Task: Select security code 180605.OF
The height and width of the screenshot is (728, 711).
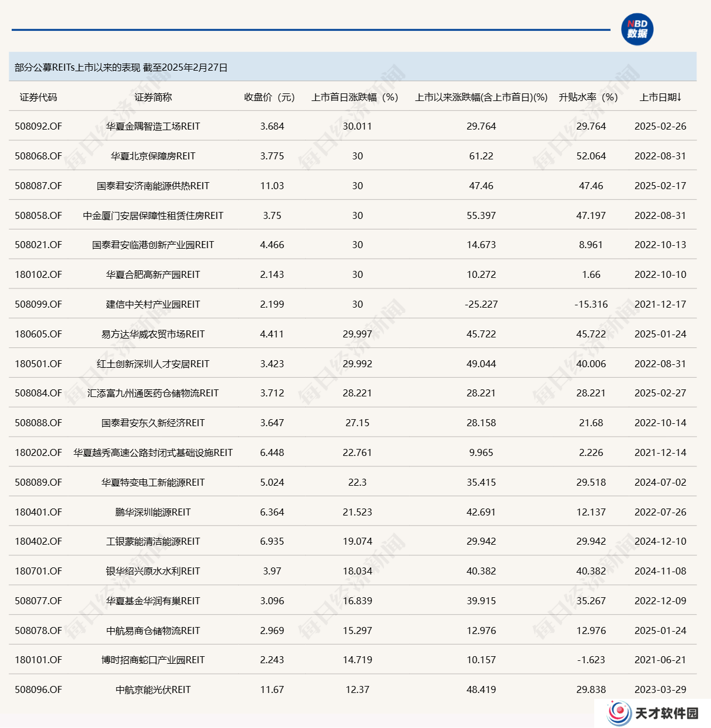Action: (x=39, y=335)
